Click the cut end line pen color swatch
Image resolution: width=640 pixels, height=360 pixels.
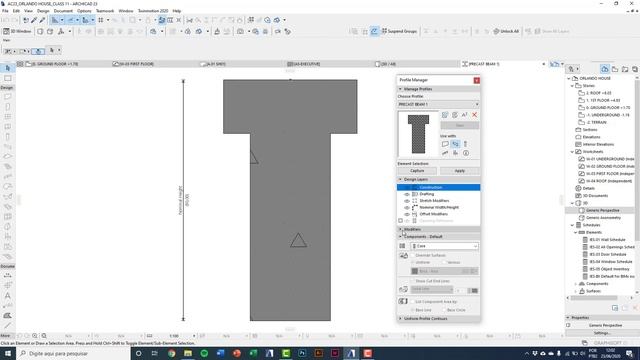(x=474, y=291)
